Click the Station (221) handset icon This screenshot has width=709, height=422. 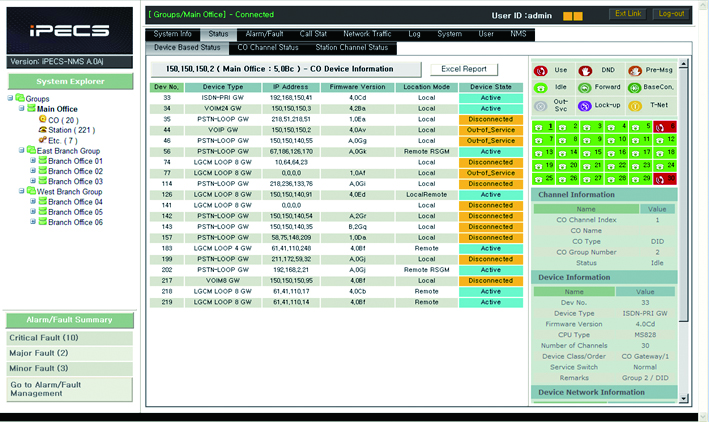tap(43, 129)
